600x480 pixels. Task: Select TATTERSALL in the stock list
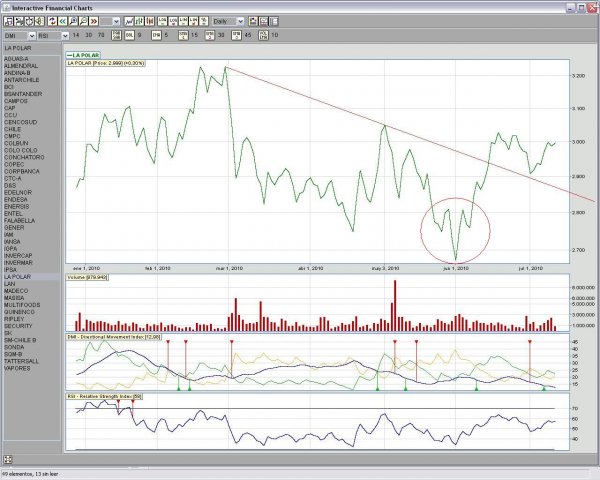click(21, 361)
